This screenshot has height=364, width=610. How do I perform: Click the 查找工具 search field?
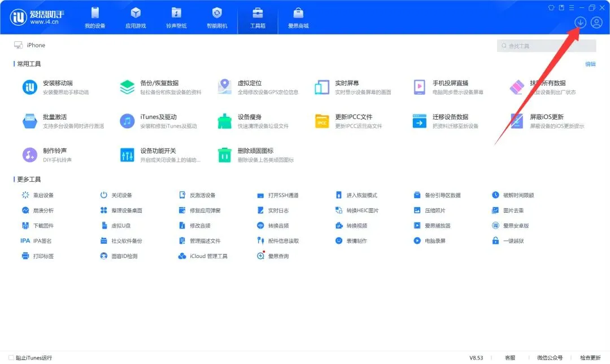[546, 46]
